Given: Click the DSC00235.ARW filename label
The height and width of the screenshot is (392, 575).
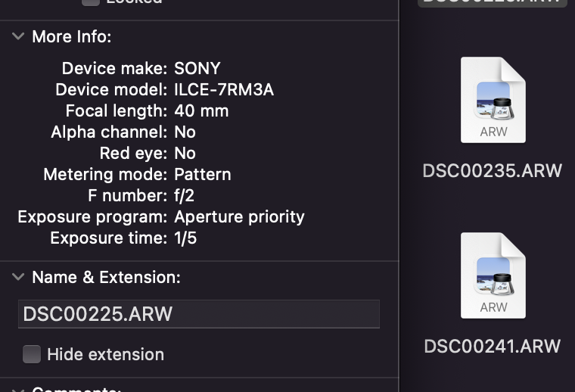Looking at the screenshot, I should 493,170.
